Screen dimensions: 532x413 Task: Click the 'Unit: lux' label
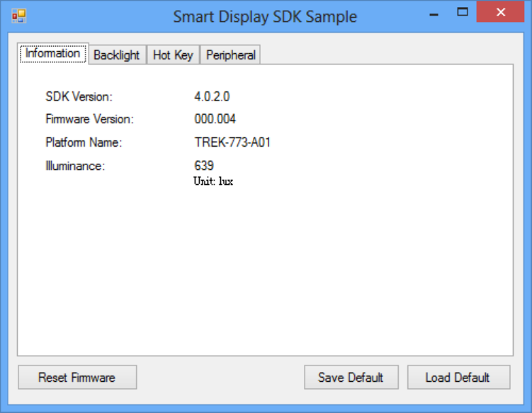pos(213,181)
